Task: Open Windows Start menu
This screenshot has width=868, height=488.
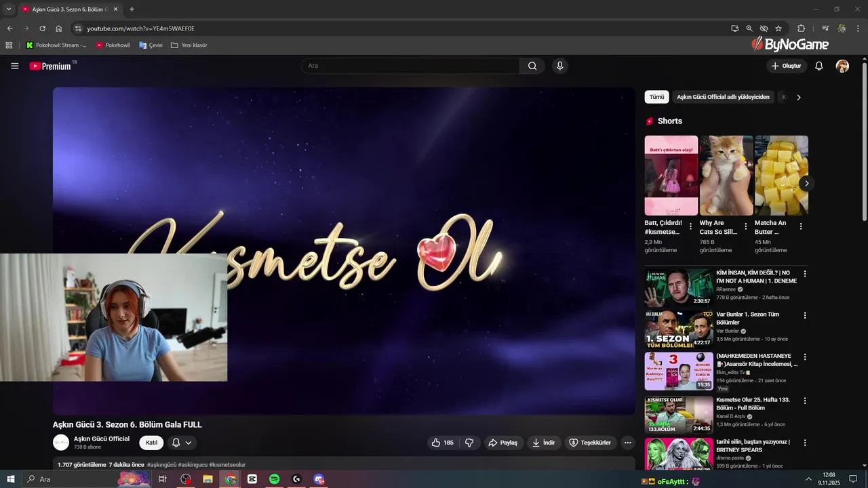Action: click(x=11, y=479)
